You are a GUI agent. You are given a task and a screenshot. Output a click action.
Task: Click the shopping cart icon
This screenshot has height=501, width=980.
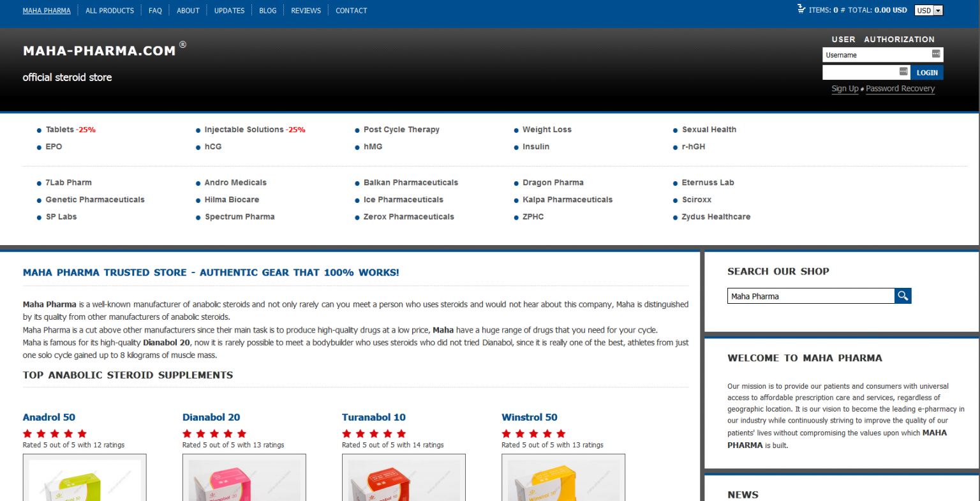801,9
